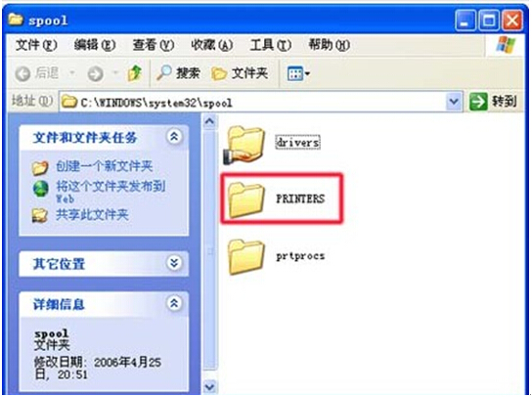Click the green Go (转到) button
532x397 pixels.
(493, 101)
